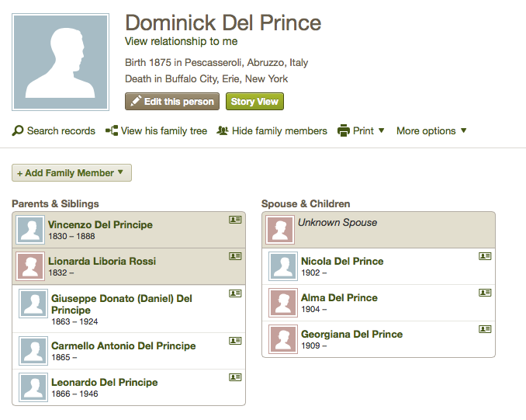Click profile card icon for Georgiana Del Prince

pyautogui.click(x=485, y=329)
